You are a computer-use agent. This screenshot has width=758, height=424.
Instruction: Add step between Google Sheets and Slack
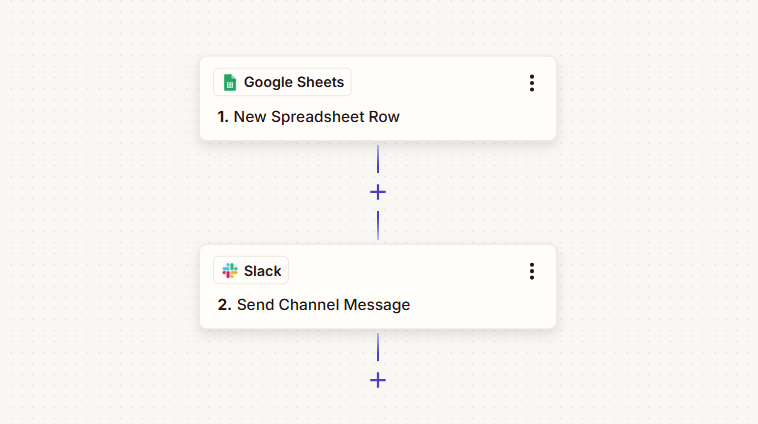pyautogui.click(x=378, y=192)
